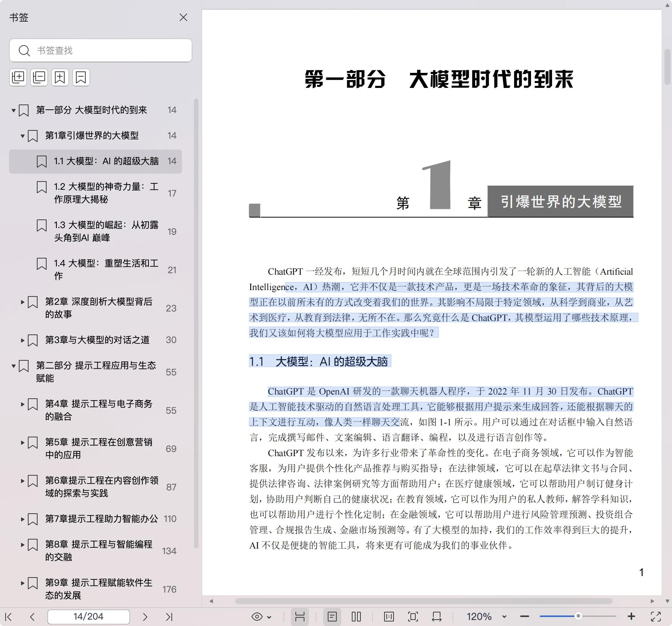
Task: Click the bookmarks panel scrollbar
Action: point(196,324)
